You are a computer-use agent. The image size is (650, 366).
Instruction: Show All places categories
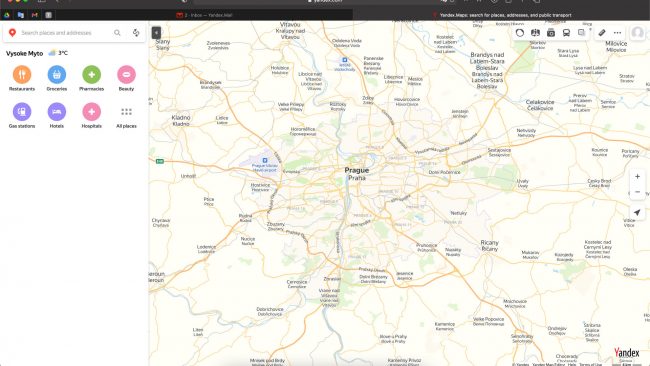click(126, 115)
